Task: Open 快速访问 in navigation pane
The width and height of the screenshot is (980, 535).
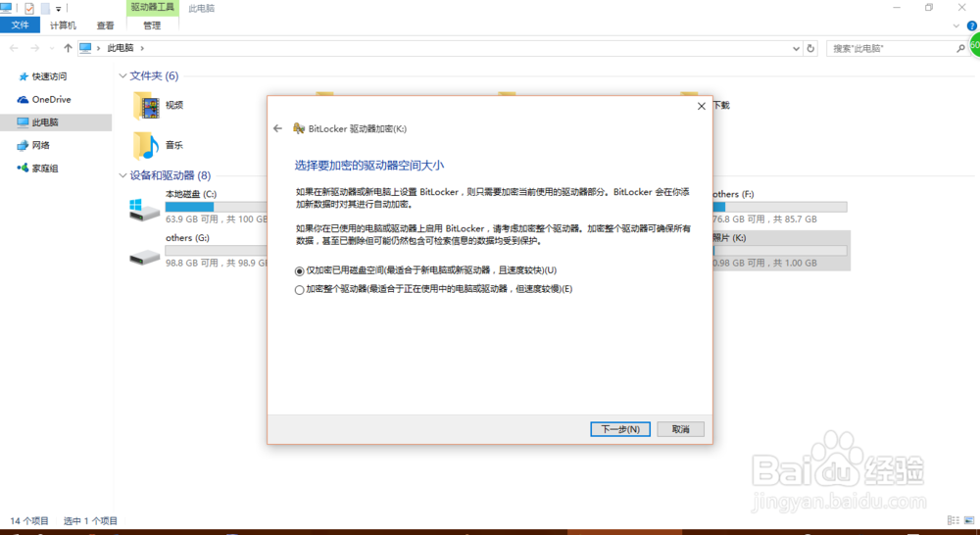Action: 49,76
